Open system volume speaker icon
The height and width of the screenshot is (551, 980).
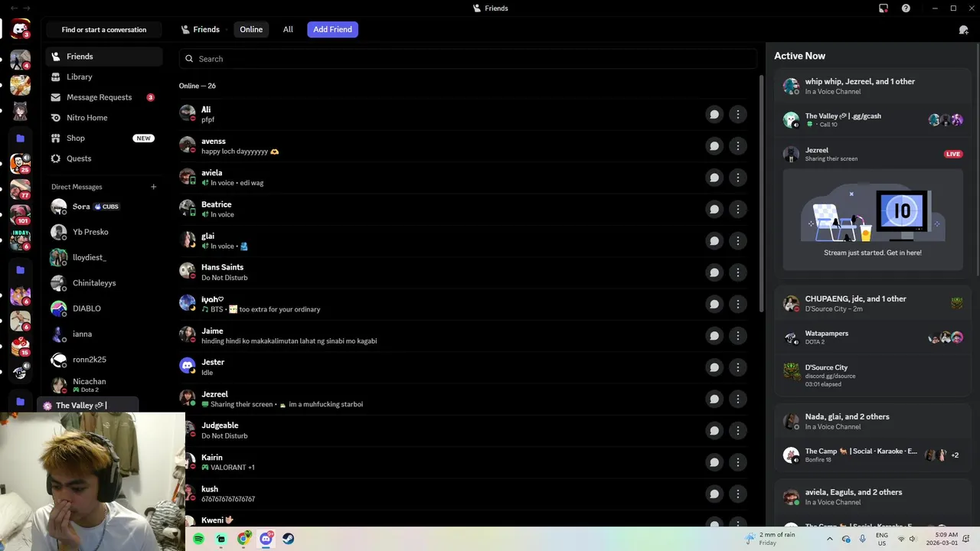point(912,539)
